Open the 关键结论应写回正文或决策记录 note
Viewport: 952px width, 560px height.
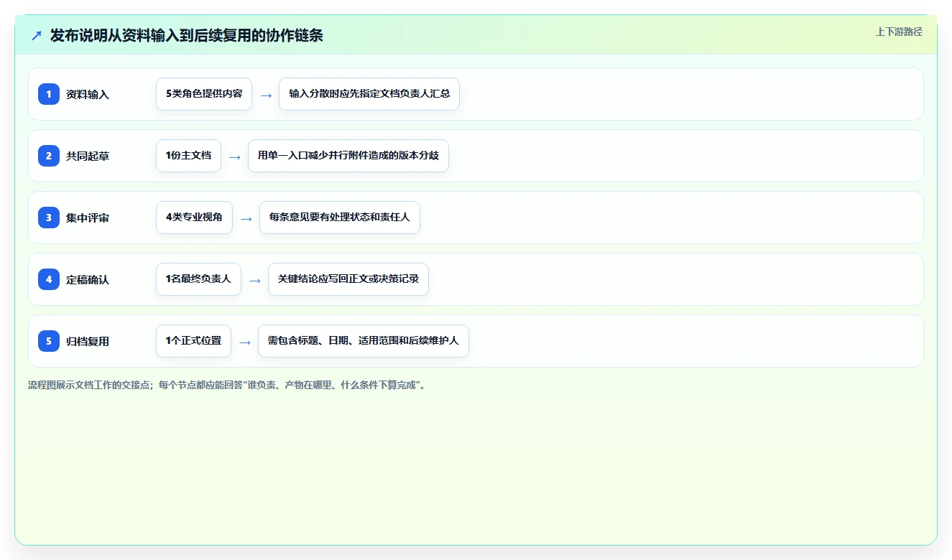click(348, 279)
